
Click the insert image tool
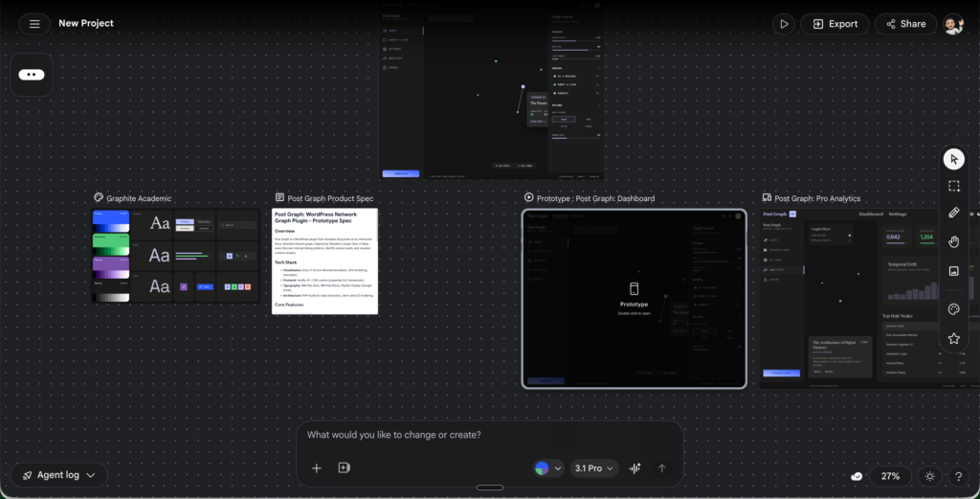pyautogui.click(x=953, y=271)
